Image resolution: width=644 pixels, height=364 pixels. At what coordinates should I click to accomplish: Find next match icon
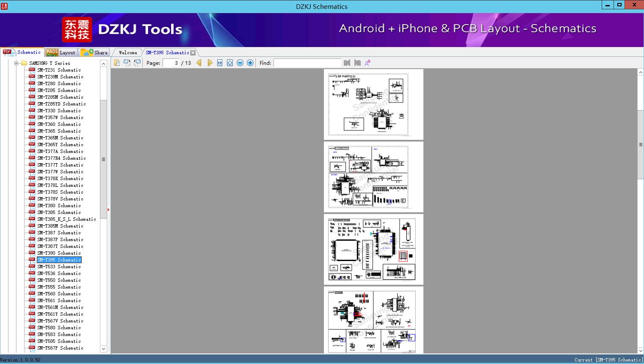click(357, 63)
